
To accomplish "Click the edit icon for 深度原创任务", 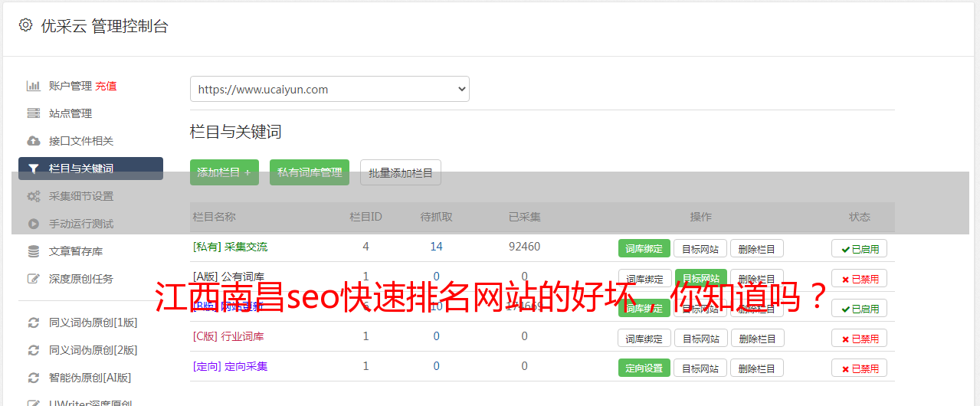I will (x=34, y=279).
